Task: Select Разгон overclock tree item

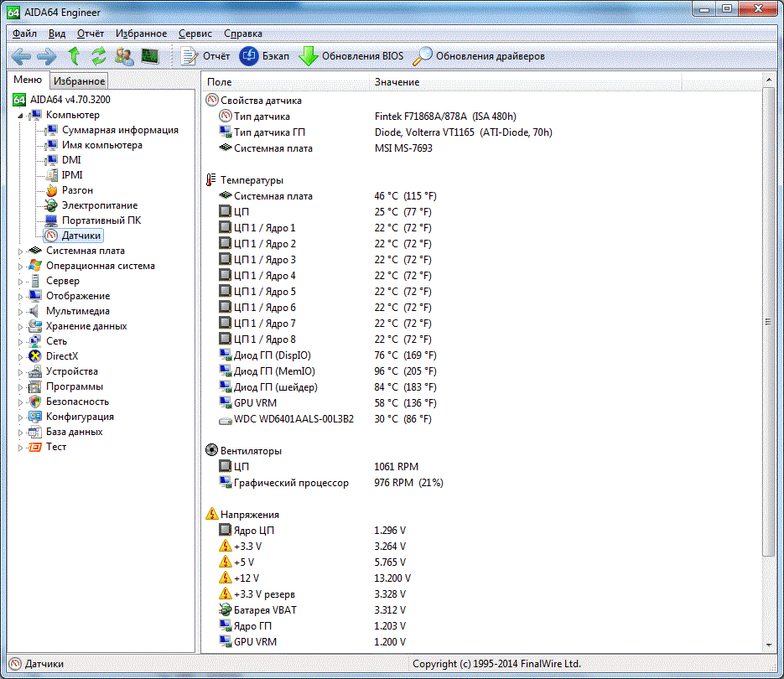Action: [77, 190]
